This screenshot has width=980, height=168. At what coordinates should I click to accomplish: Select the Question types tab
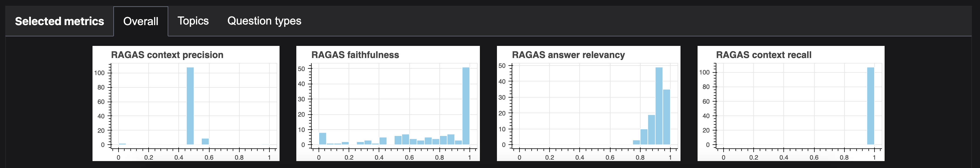click(264, 21)
